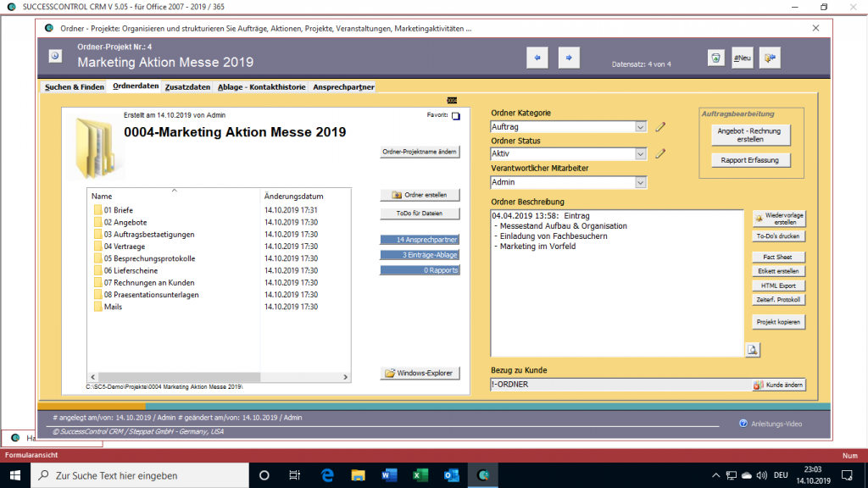Open the Verantwortlicher Mitarbeiter dropdown
868x488 pixels.
pos(642,182)
